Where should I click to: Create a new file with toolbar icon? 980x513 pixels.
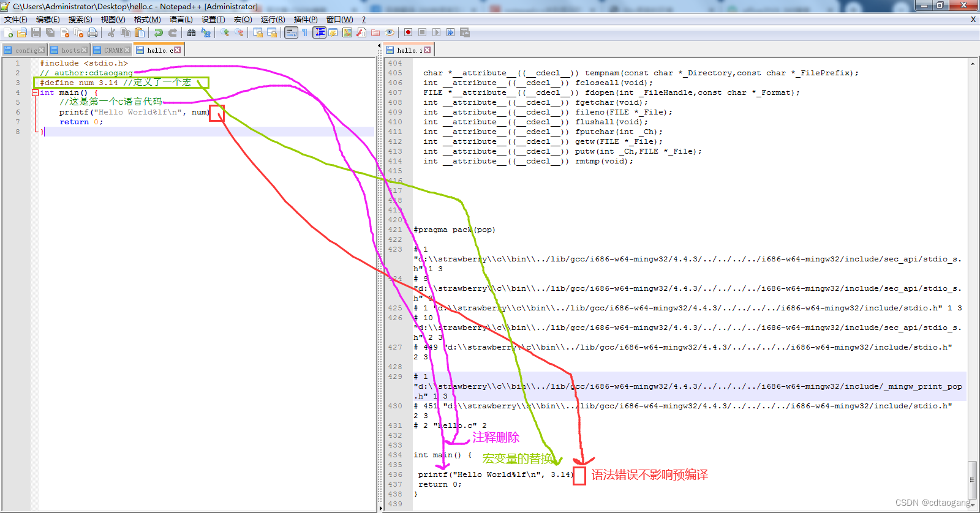click(x=9, y=32)
